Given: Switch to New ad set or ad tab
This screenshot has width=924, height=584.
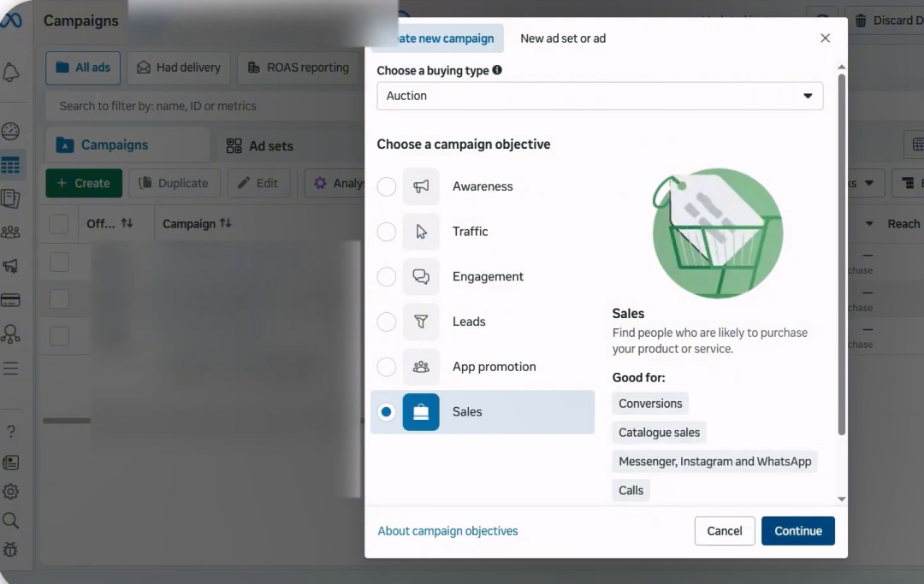Looking at the screenshot, I should pos(563,38).
